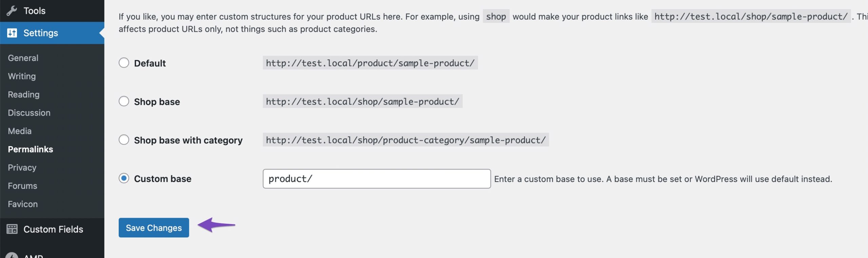868x258 pixels.
Task: Click Permalinks in the sidebar
Action: [x=31, y=150]
